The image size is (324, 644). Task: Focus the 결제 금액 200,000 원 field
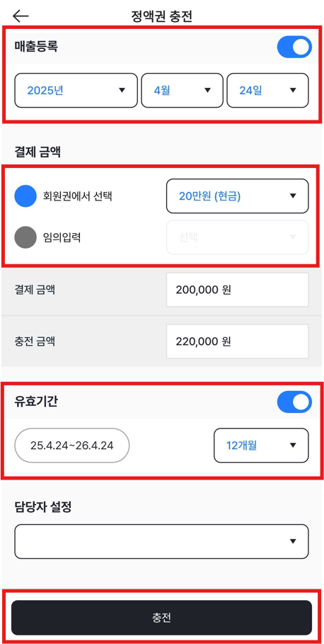237,290
